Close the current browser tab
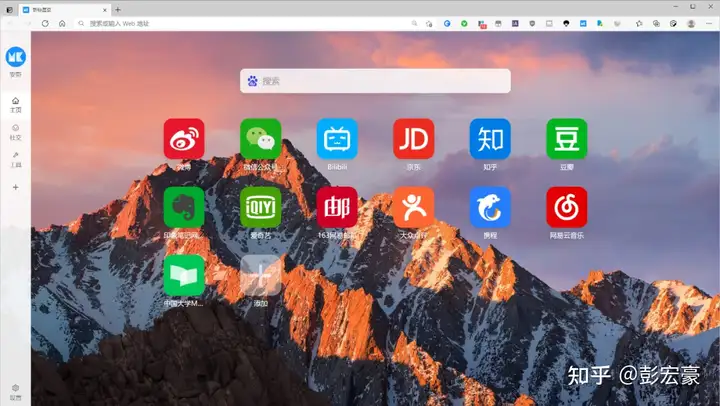This screenshot has height=406, width=720. coord(105,10)
